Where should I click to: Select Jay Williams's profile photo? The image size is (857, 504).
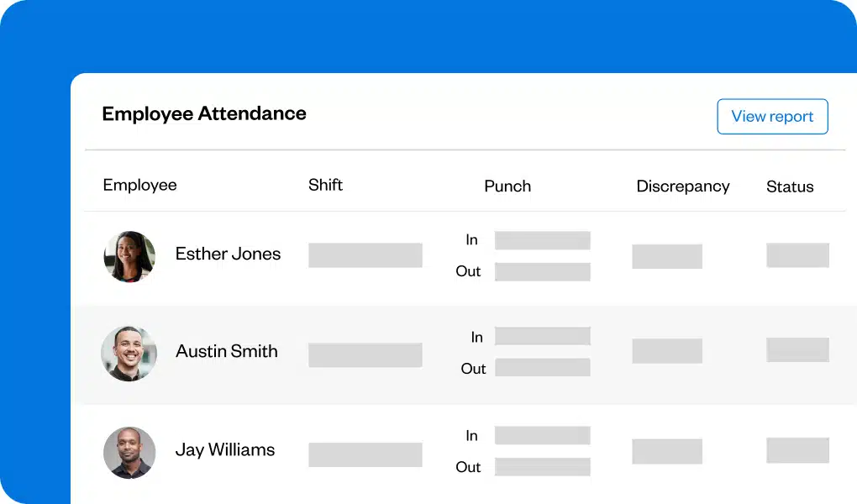pyautogui.click(x=129, y=453)
